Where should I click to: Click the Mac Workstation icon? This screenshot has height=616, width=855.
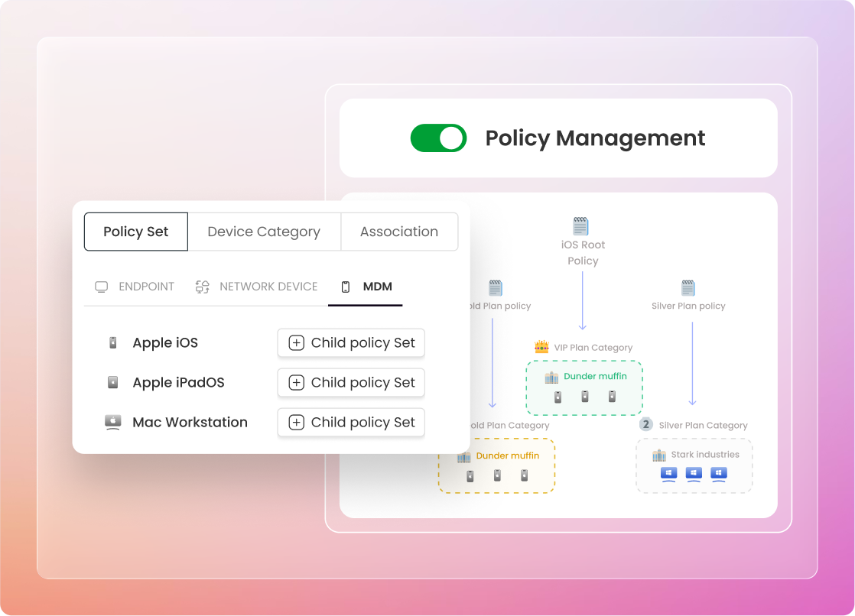[113, 422]
